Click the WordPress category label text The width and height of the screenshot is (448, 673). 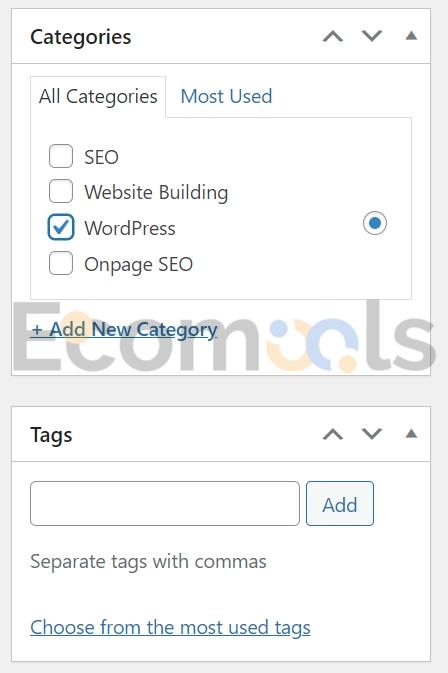130,228
